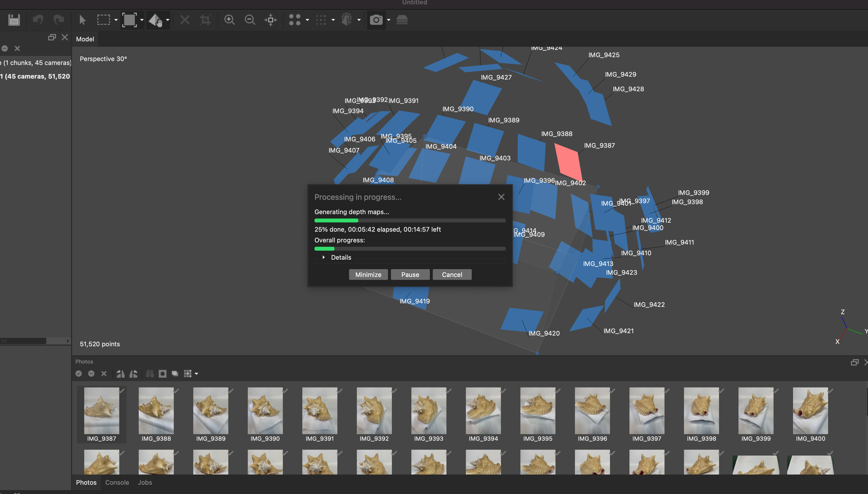Click the Workspace pane remove X icon
Viewport: 868px width, 494px height.
(x=17, y=48)
